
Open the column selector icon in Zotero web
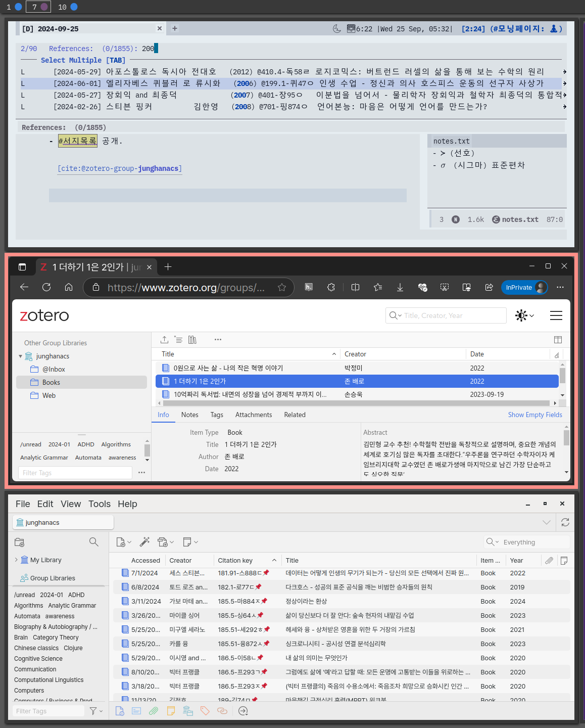558,340
